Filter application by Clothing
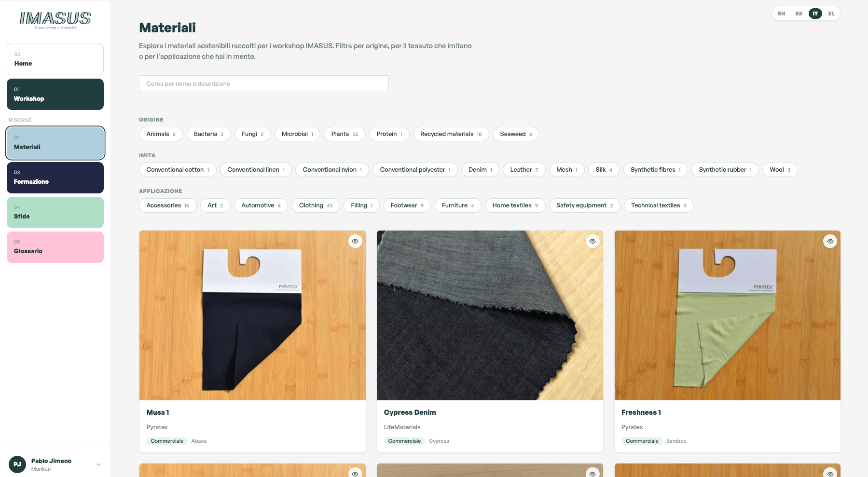Image resolution: width=868 pixels, height=477 pixels. pos(316,205)
